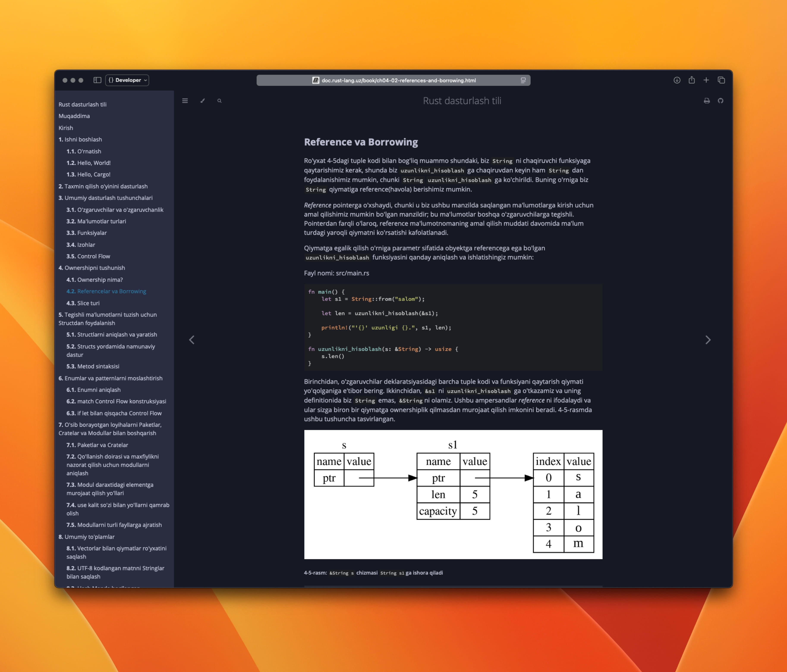The height and width of the screenshot is (672, 787).
Task: Open the Safari share icon
Action: pos(692,80)
